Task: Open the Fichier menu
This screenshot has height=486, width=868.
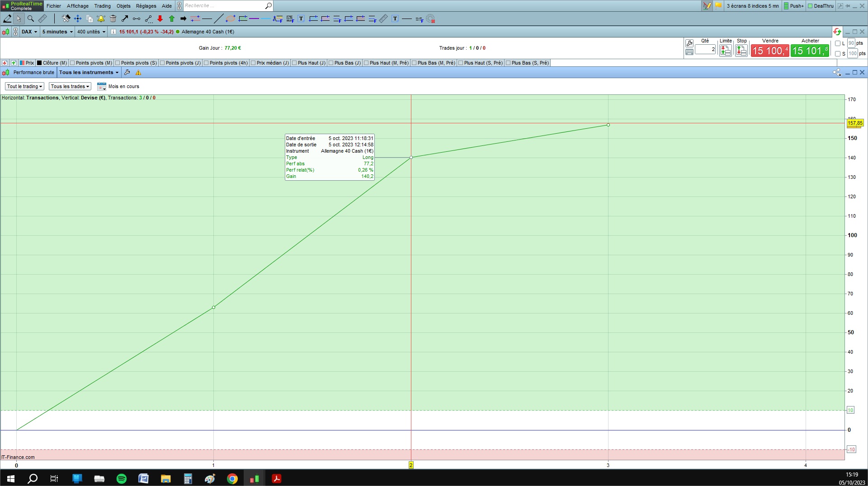Action: pos(54,6)
